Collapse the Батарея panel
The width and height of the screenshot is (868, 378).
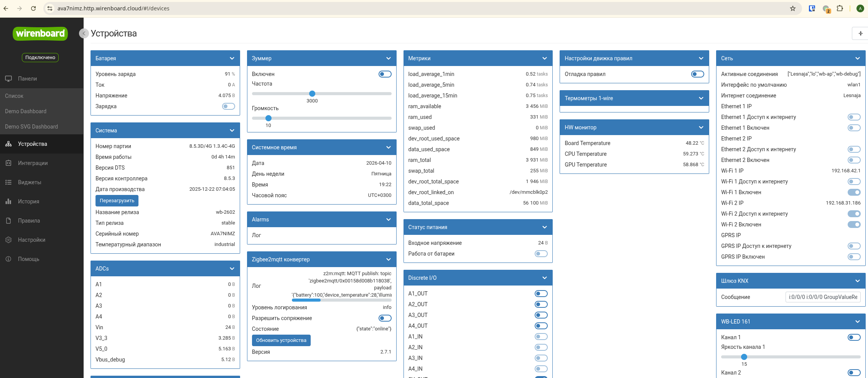point(232,58)
